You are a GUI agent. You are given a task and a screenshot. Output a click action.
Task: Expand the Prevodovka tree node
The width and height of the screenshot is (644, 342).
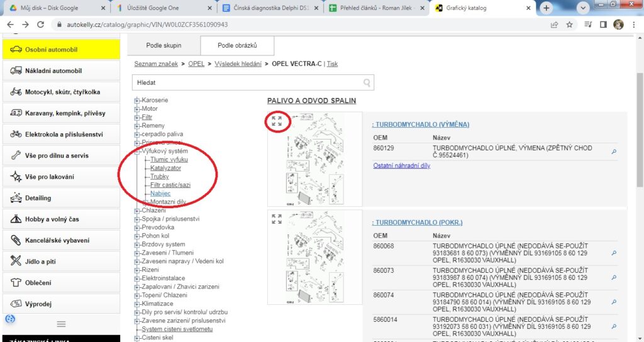pos(136,228)
